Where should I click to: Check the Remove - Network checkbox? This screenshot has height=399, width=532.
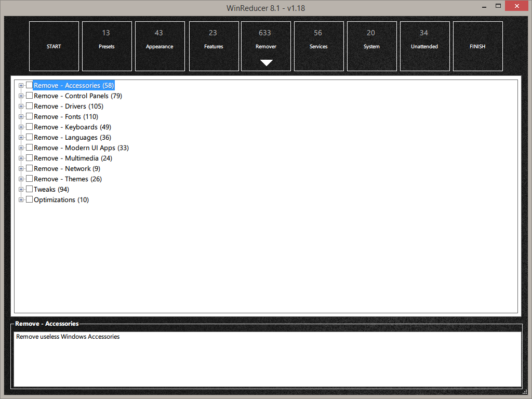coord(30,168)
